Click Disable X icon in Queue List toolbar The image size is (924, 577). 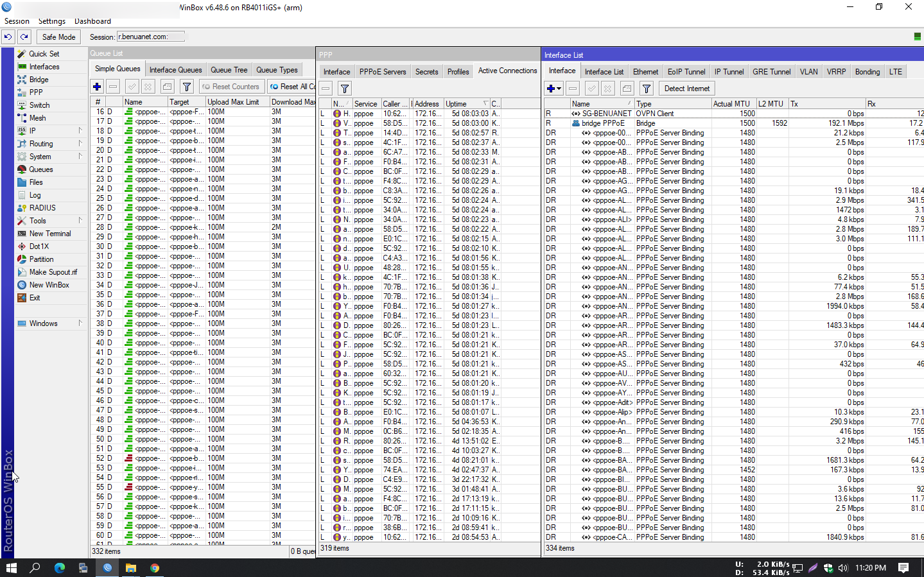point(148,87)
